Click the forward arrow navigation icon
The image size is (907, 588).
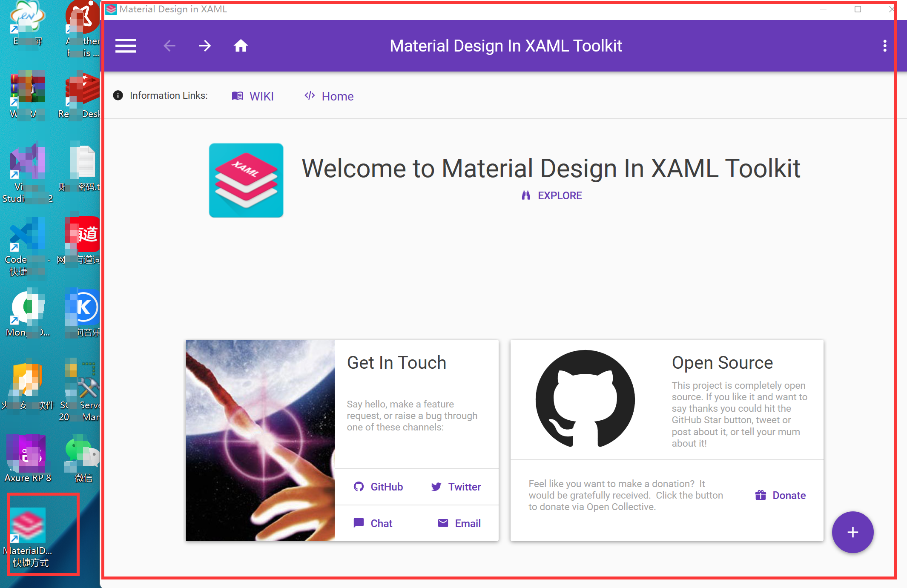(205, 46)
